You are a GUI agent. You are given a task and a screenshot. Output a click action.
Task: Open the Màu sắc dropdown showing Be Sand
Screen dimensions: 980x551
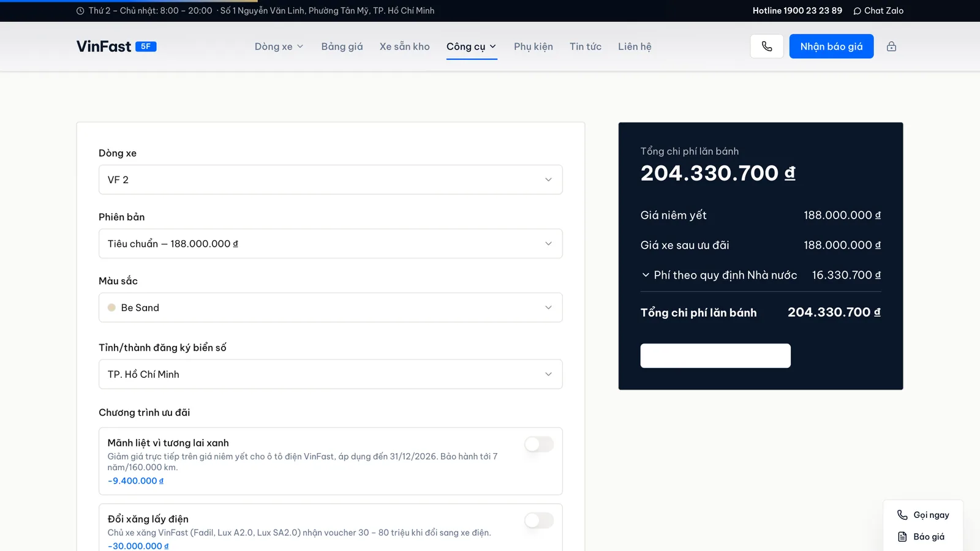[331, 307]
